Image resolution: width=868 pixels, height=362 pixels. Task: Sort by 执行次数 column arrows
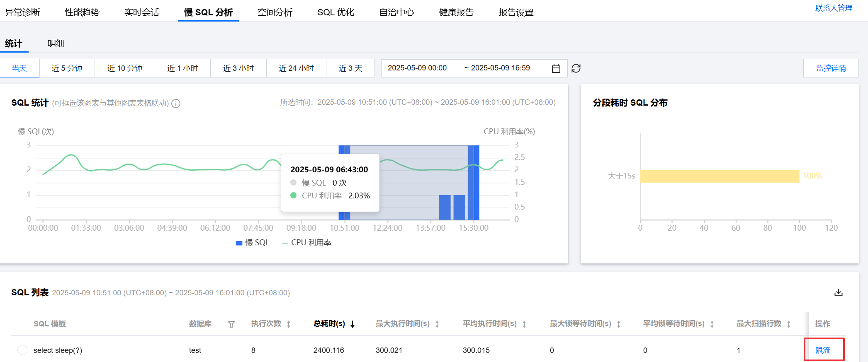coord(289,324)
